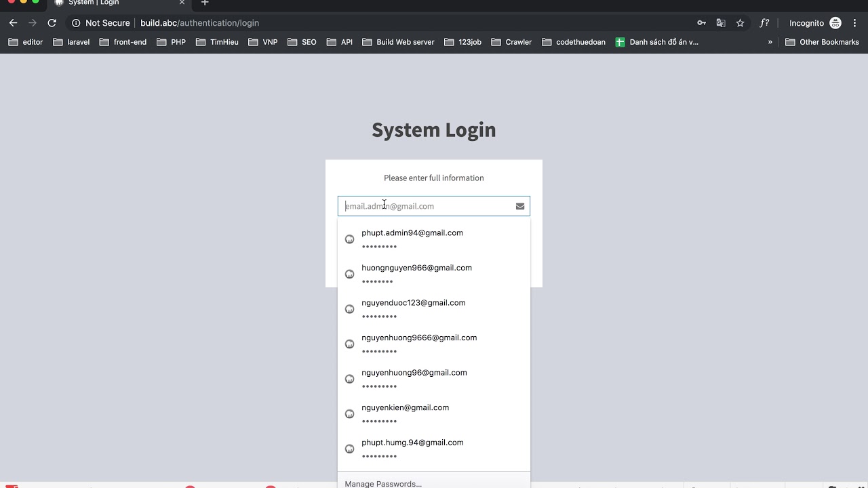Open the PHP bookmark folder

[x=171, y=42]
